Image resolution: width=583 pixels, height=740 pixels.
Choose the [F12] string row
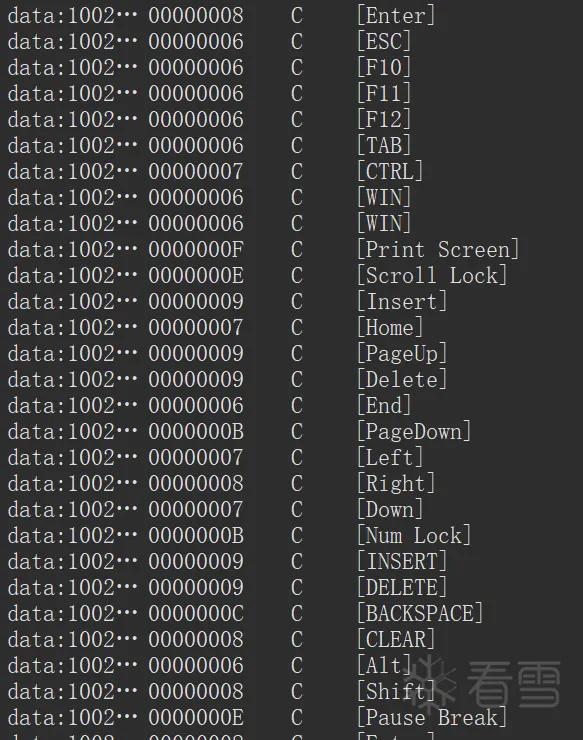(291, 119)
